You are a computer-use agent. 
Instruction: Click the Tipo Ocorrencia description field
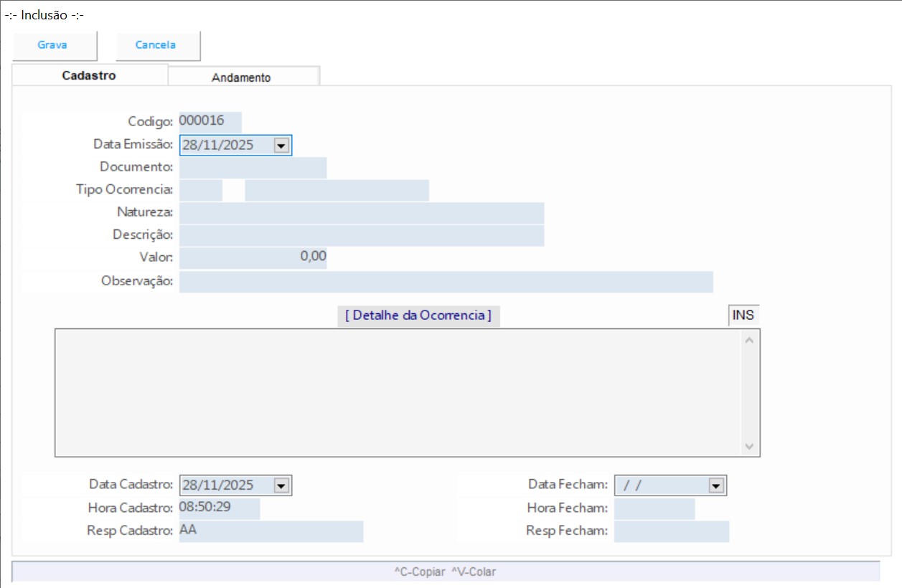pos(337,190)
